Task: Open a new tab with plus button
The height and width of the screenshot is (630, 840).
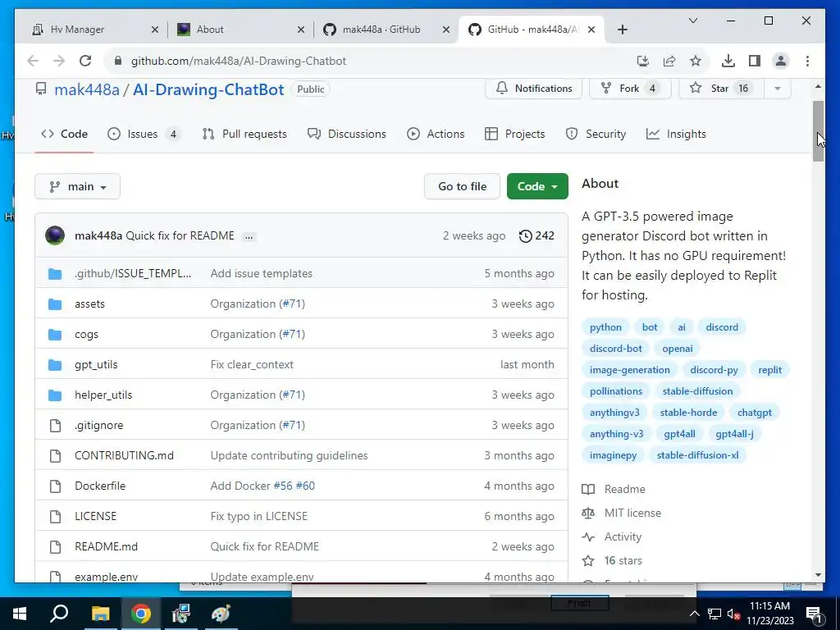Action: pos(622,30)
